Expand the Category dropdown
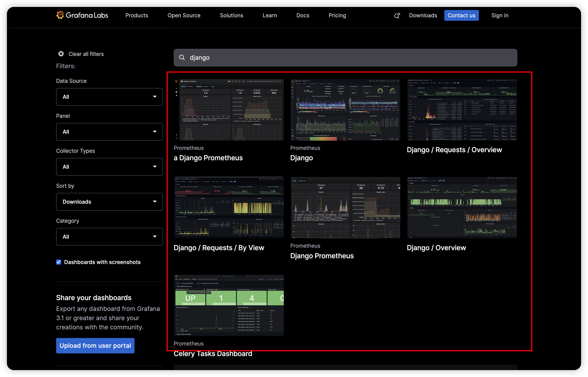This screenshot has height=377, width=588. [109, 237]
